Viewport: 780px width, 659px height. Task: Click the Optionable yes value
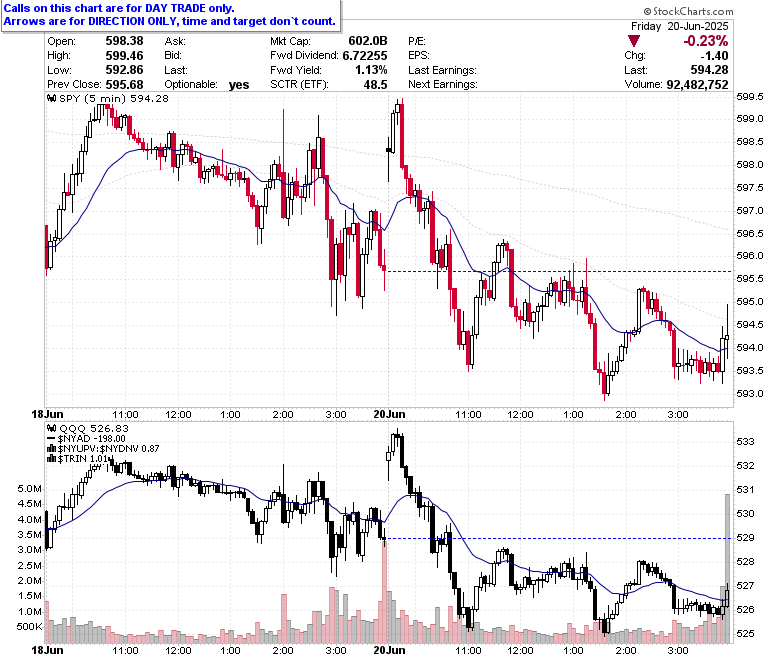(x=239, y=85)
